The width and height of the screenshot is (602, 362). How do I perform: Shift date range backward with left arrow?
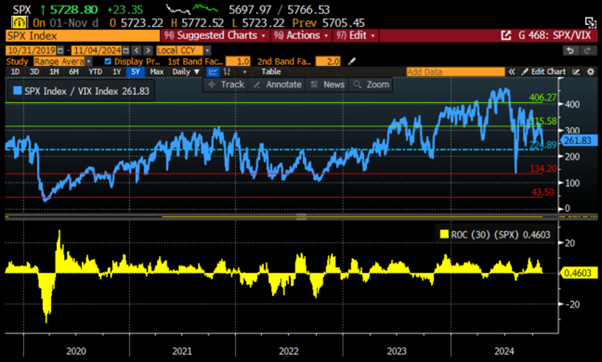pyautogui.click(x=137, y=50)
